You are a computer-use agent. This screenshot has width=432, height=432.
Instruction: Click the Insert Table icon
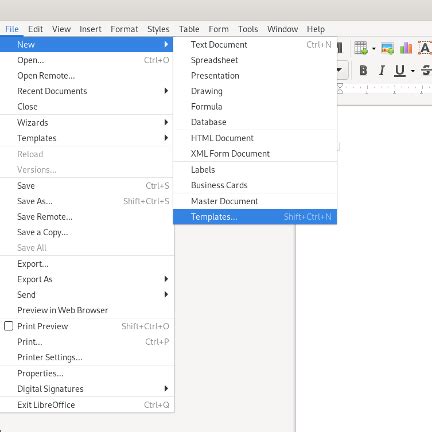(361, 48)
